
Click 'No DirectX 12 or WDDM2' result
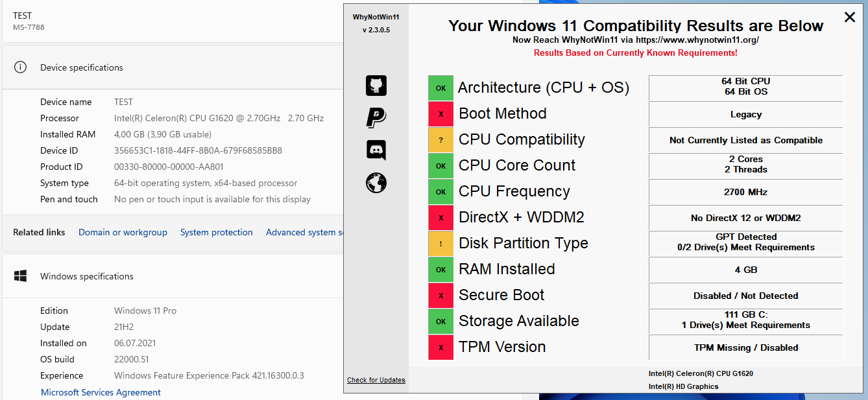(x=746, y=218)
